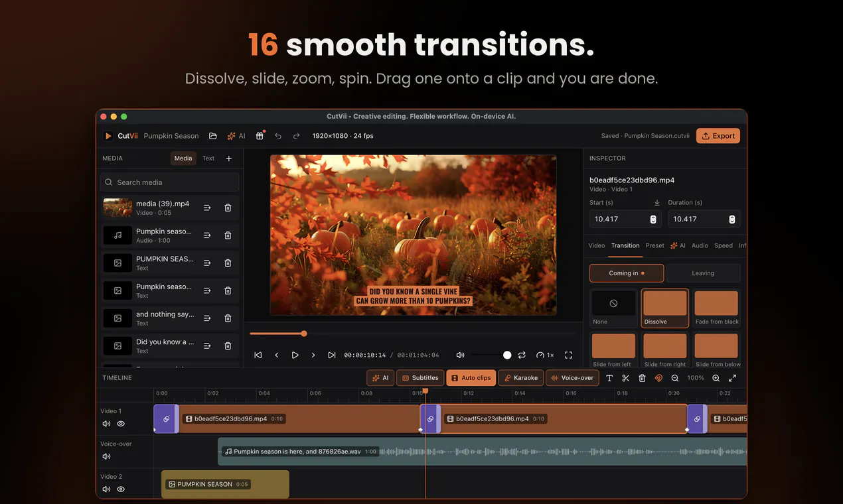Image resolution: width=843 pixels, height=504 pixels.
Task: Open the Speed tab in the inspector
Action: pos(724,245)
